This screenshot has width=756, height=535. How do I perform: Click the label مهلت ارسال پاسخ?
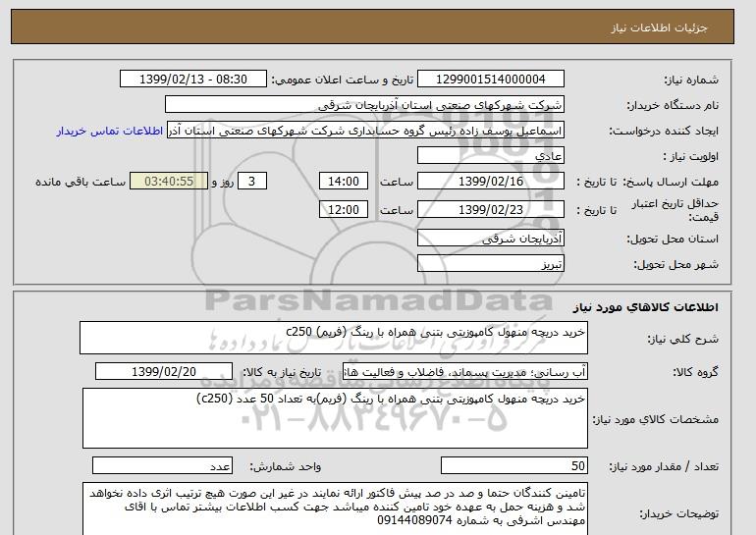pyautogui.click(x=671, y=183)
